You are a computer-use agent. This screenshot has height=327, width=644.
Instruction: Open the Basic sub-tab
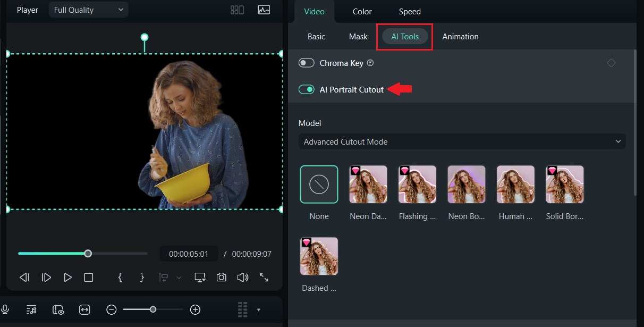point(316,37)
